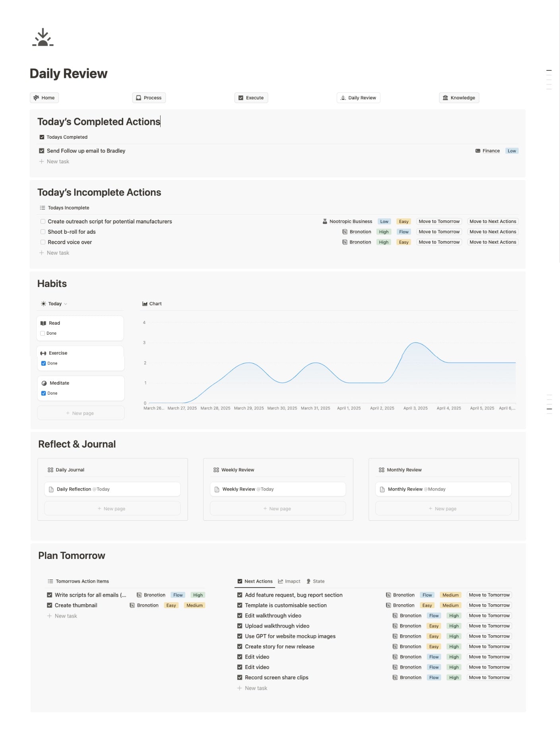
Task: Click the flask icon beside Nootropic Business
Action: pos(325,221)
